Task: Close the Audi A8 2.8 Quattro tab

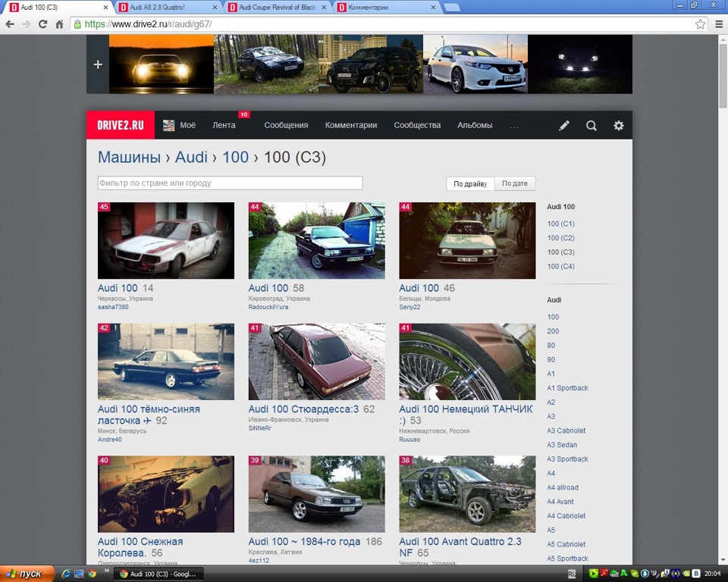Action: (x=215, y=8)
